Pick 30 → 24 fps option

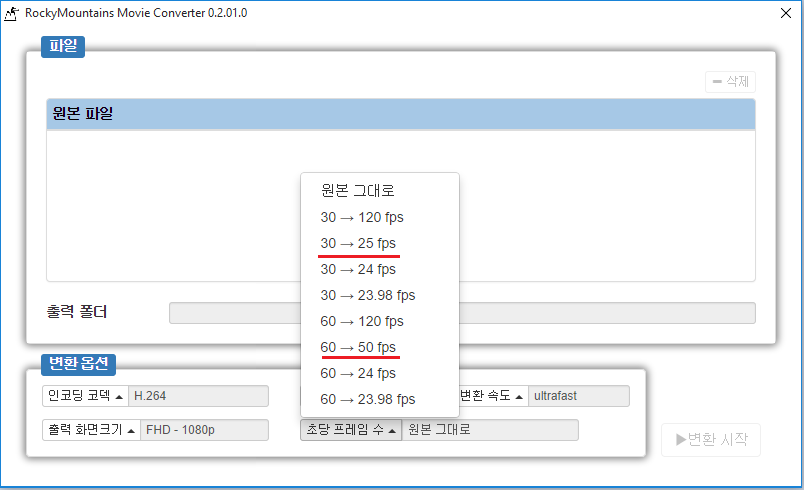[358, 269]
